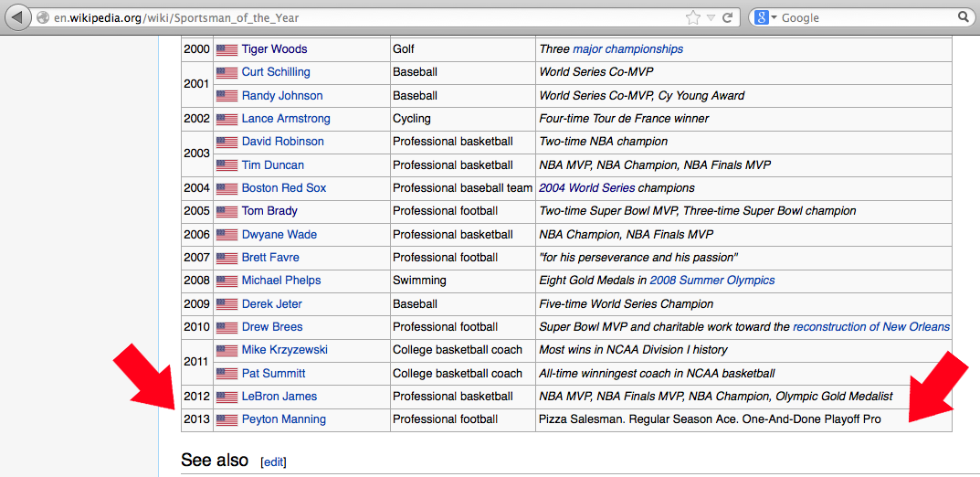Click the US flag next to David Robinson
The height and width of the screenshot is (477, 980).
pos(227,142)
